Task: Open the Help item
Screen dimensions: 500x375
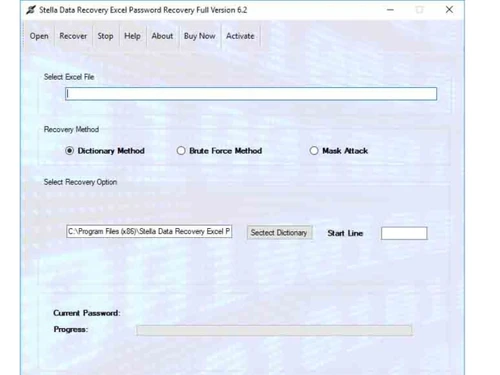Action: (132, 36)
